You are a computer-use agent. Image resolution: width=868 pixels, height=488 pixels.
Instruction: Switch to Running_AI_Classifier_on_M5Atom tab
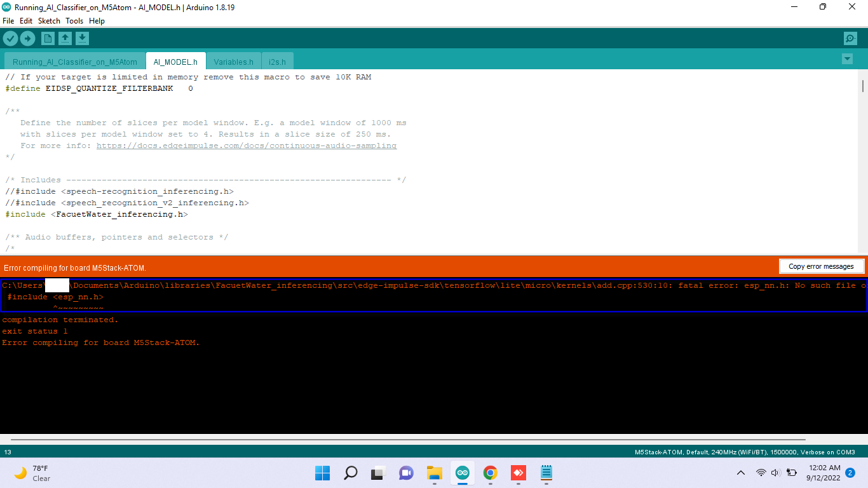75,62
